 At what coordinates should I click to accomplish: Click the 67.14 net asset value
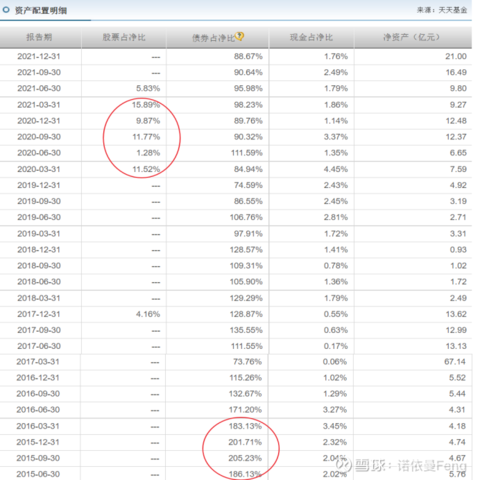click(x=455, y=362)
